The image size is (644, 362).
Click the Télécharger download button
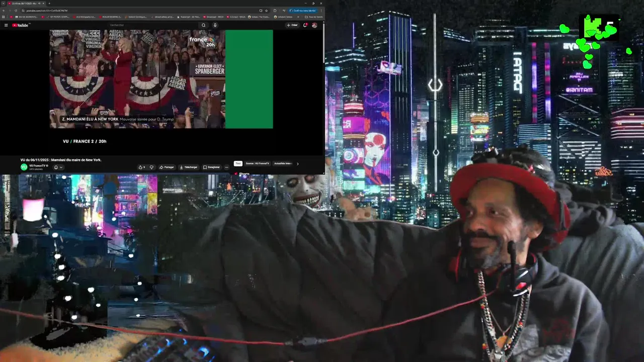[189, 167]
